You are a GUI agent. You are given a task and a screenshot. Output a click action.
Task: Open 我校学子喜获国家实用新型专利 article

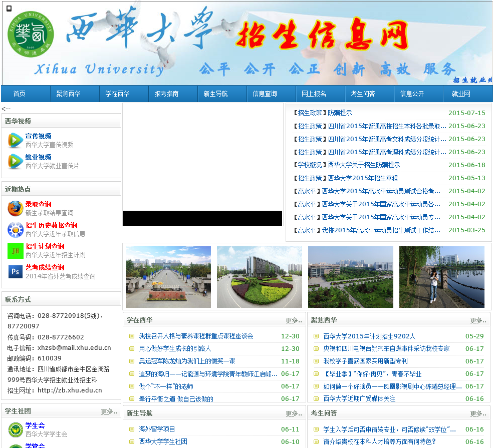pyautogui.click(x=365, y=361)
